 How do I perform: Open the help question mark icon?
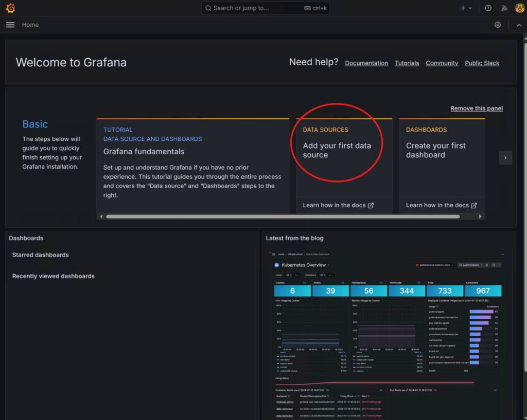[x=488, y=8]
